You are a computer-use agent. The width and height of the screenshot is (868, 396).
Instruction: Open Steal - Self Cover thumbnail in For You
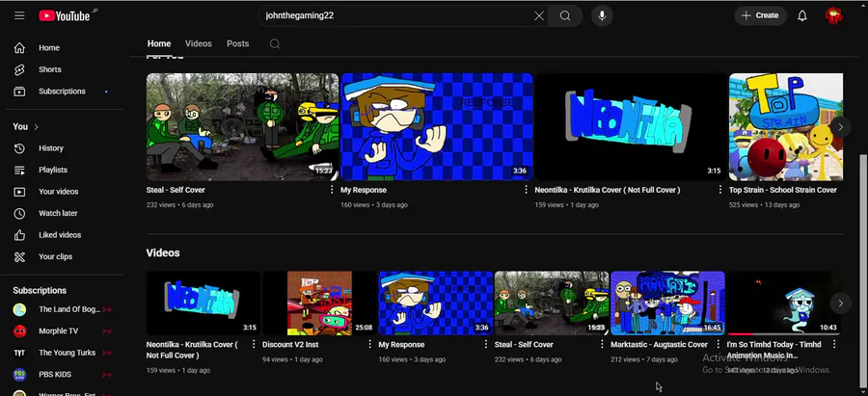click(242, 127)
